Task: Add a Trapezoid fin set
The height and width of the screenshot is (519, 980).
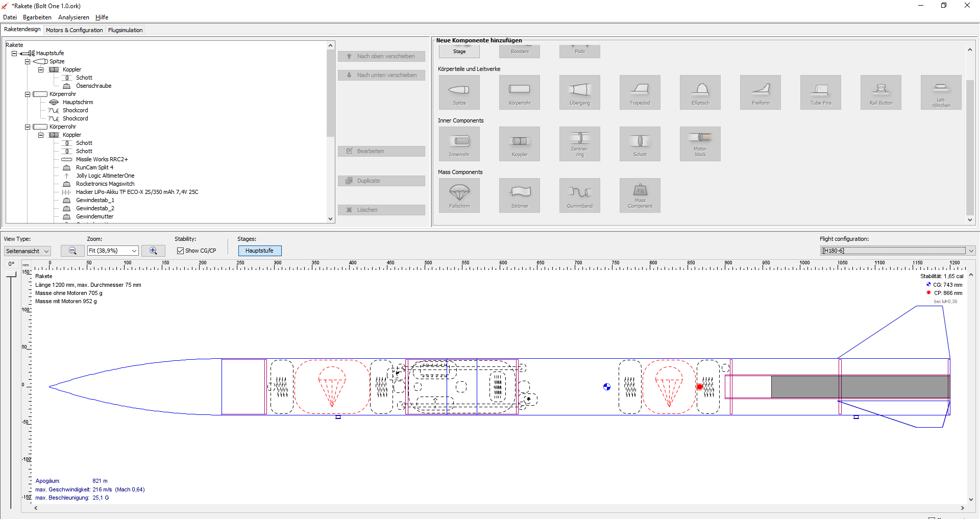Action: (640, 92)
